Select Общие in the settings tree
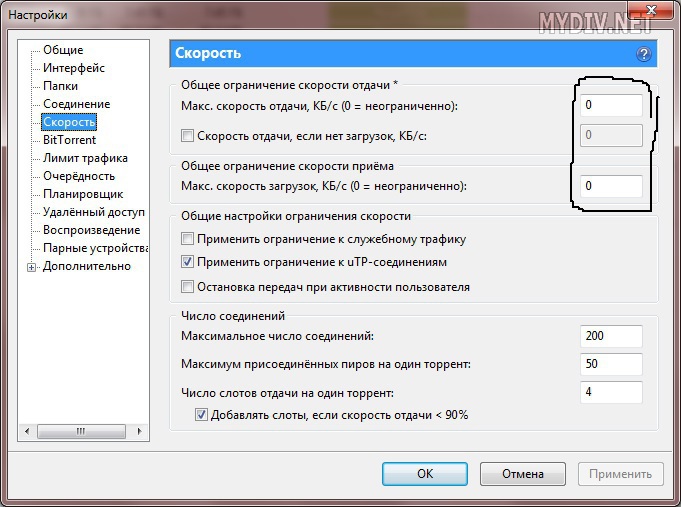 pyautogui.click(x=63, y=50)
